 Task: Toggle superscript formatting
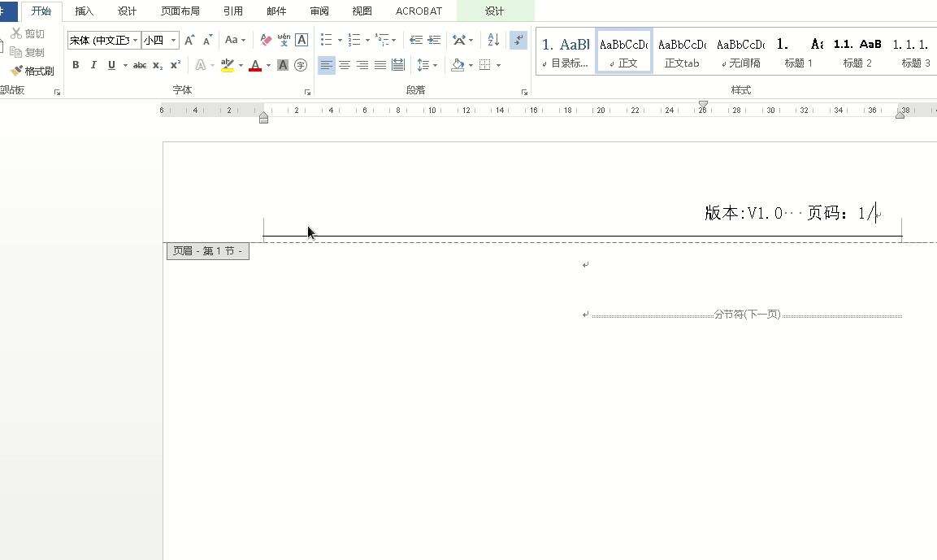coord(175,64)
